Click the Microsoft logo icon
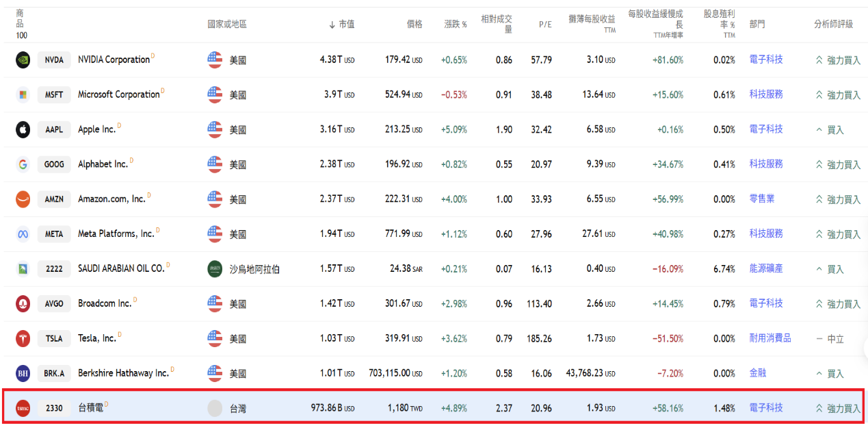 (x=23, y=94)
